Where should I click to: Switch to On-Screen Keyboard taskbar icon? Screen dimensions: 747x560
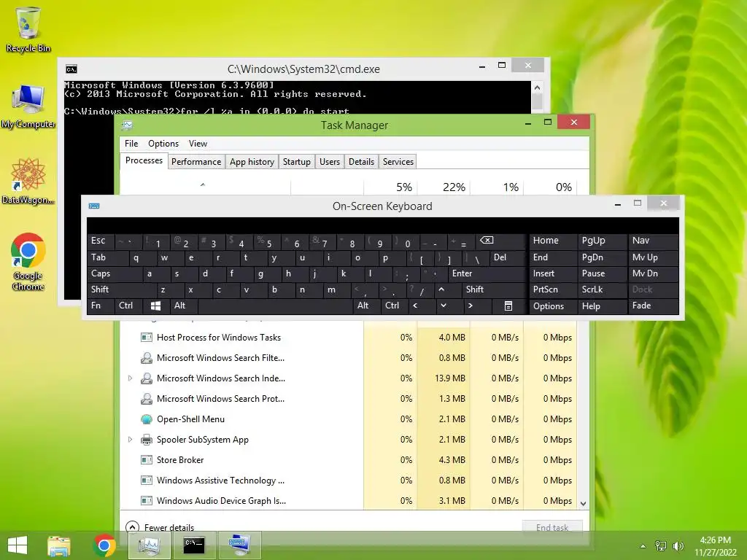point(239,545)
